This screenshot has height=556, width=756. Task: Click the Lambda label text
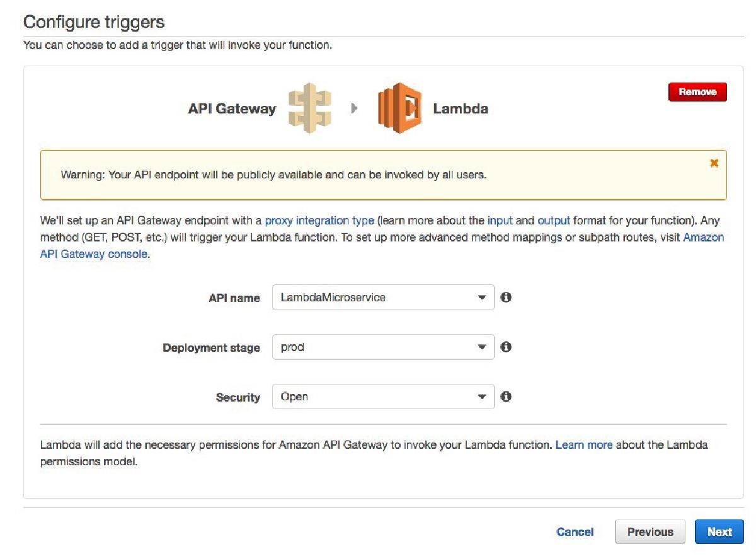461,108
